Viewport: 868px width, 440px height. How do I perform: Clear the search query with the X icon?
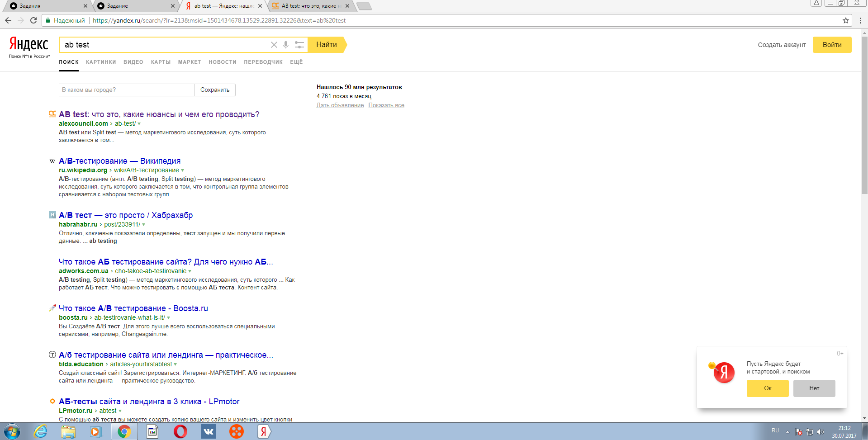(274, 45)
